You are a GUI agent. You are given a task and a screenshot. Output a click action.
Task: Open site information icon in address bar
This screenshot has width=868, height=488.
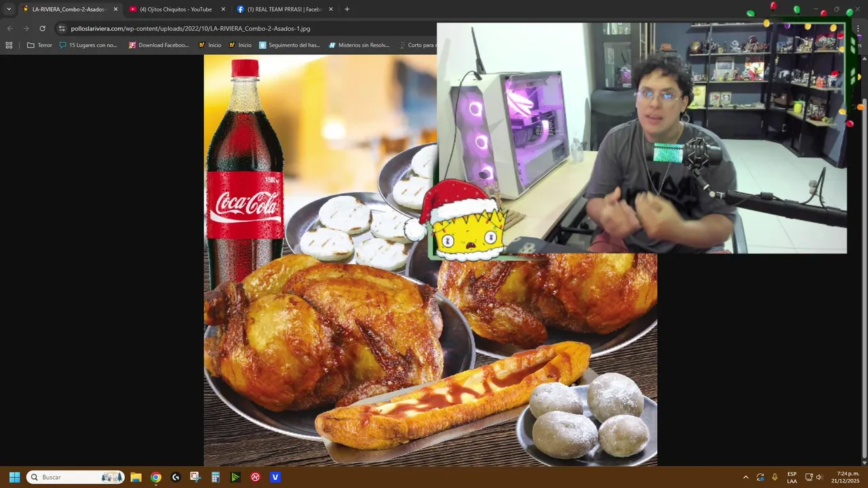pos(62,28)
